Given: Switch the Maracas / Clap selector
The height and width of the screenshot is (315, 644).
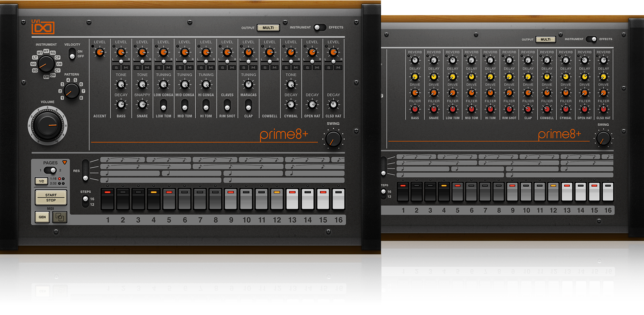Looking at the screenshot, I should pyautogui.click(x=248, y=105).
